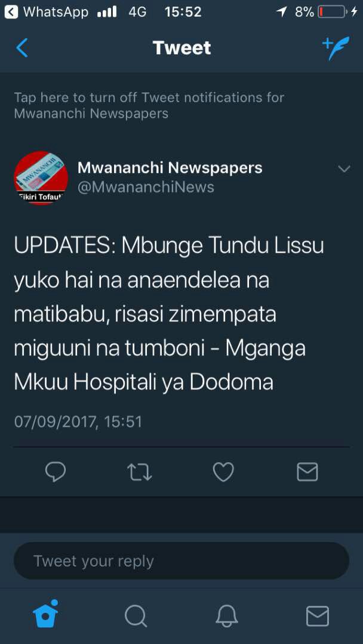Tap the tweet text about Tundu Lissu

(x=169, y=314)
